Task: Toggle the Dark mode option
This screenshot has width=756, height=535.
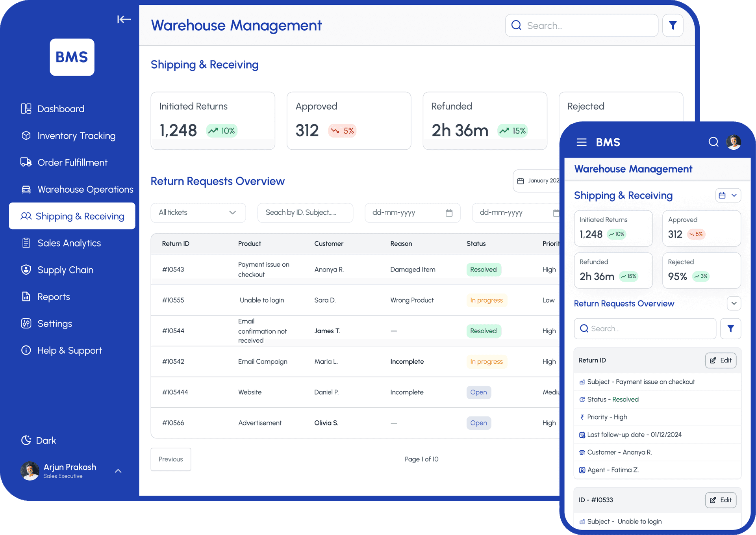Action: (x=39, y=440)
